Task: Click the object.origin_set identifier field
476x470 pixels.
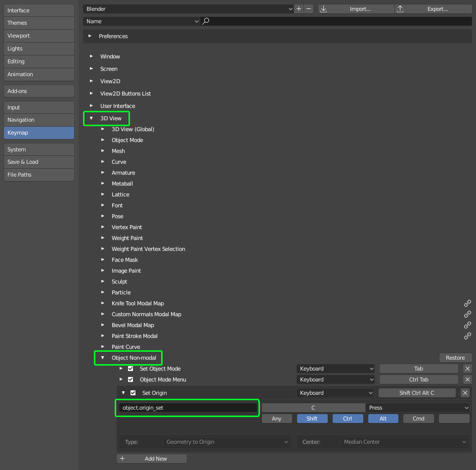Action: pyautogui.click(x=187, y=408)
